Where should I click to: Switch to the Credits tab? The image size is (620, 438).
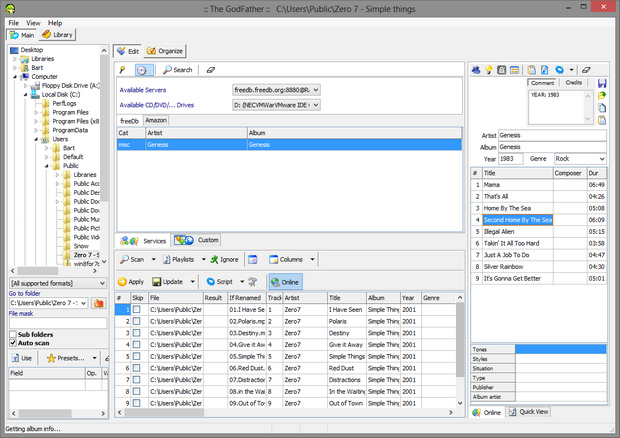[x=573, y=83]
